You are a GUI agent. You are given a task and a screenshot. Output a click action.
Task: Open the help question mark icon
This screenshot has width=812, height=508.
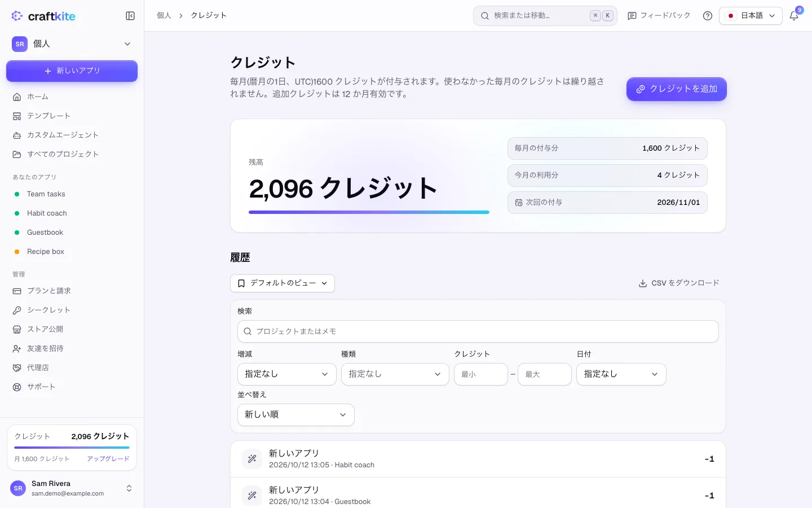pos(708,16)
